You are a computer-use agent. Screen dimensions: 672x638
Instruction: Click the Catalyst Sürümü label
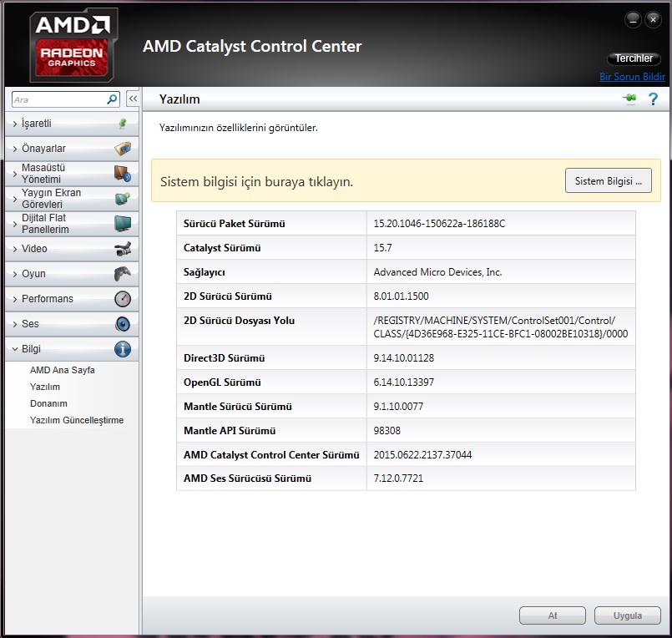[x=222, y=248]
